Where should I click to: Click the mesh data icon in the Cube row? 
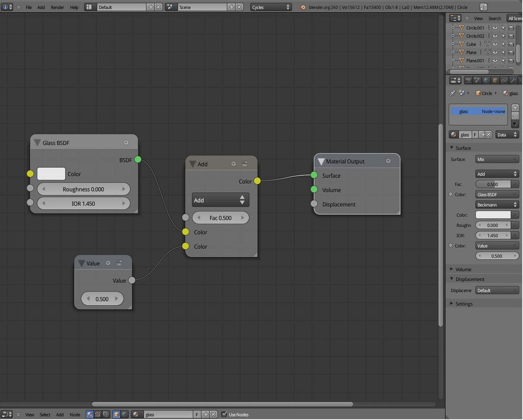click(487, 44)
